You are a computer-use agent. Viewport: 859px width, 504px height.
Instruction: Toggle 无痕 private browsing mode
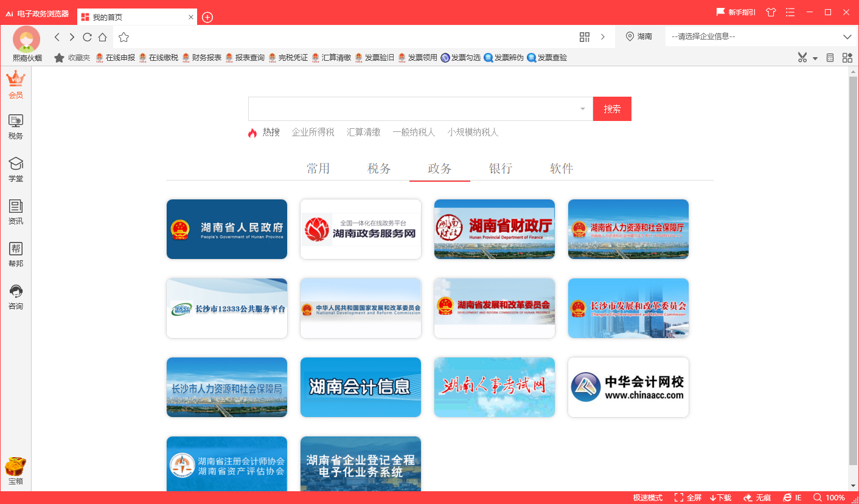(757, 498)
